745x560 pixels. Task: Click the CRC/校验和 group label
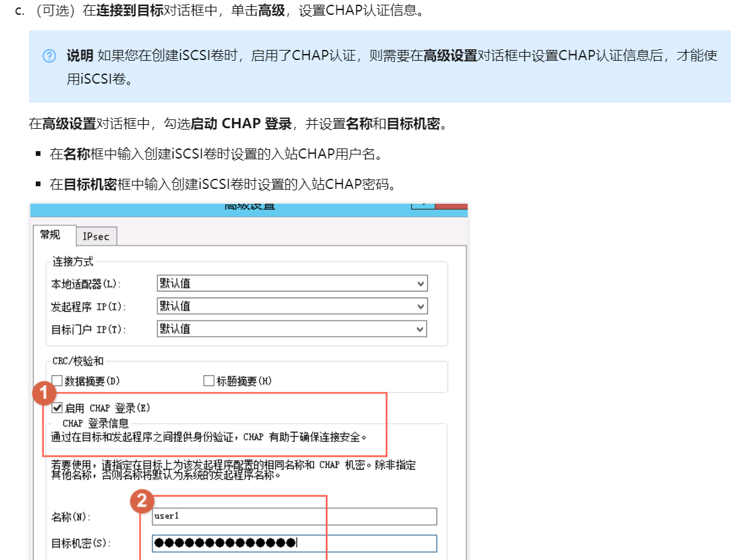[78, 361]
